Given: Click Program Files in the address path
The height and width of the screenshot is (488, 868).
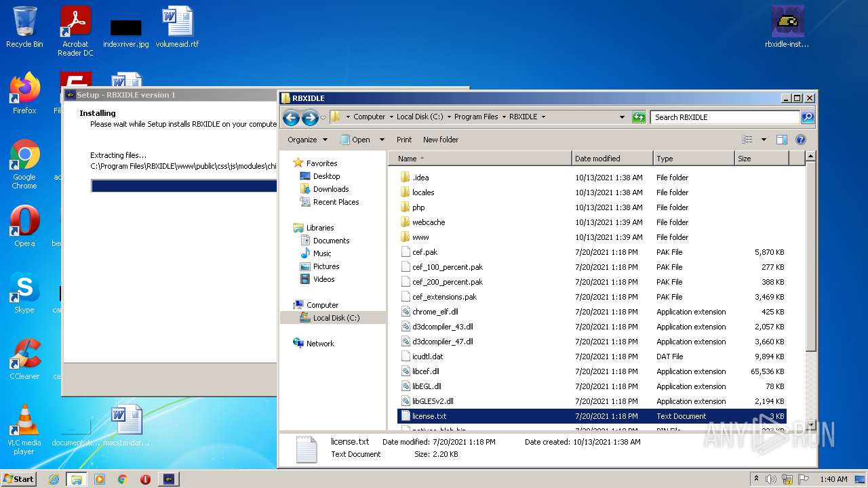Looking at the screenshot, I should coord(476,117).
